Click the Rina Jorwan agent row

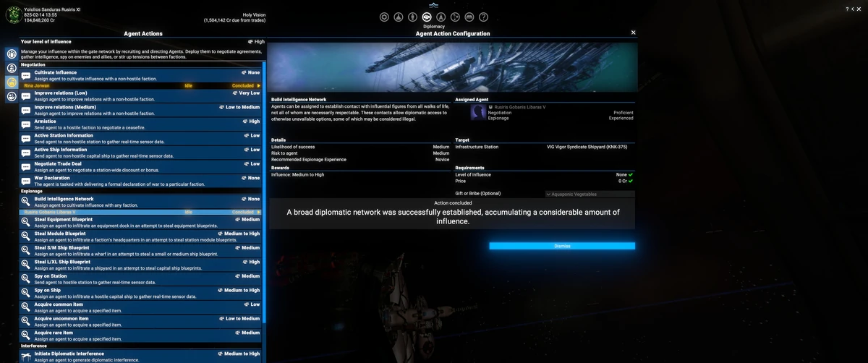pyautogui.click(x=141, y=85)
